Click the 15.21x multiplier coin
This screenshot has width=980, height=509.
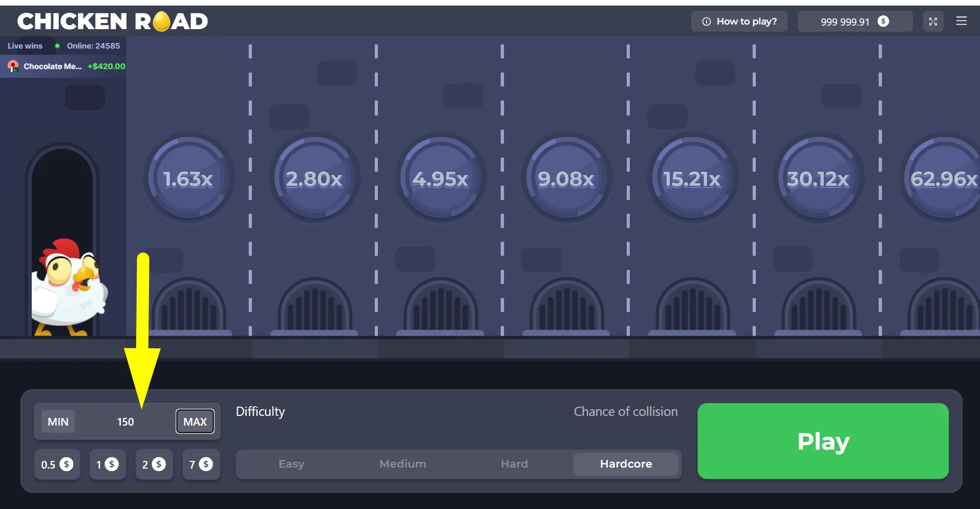(x=692, y=178)
